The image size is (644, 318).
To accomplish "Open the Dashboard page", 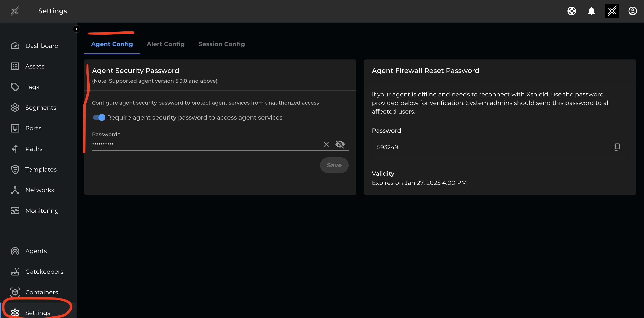I will tap(42, 46).
